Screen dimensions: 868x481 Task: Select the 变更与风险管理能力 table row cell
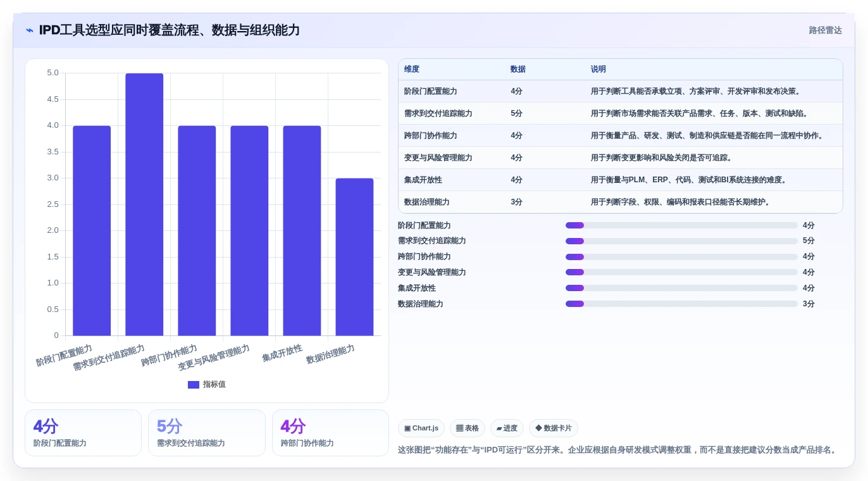click(x=438, y=158)
